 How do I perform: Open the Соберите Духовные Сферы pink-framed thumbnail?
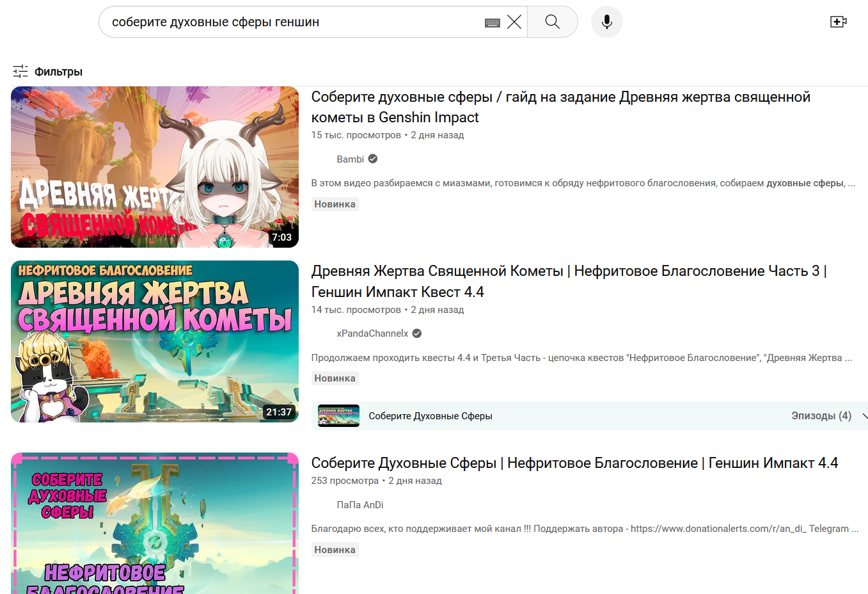(155, 523)
